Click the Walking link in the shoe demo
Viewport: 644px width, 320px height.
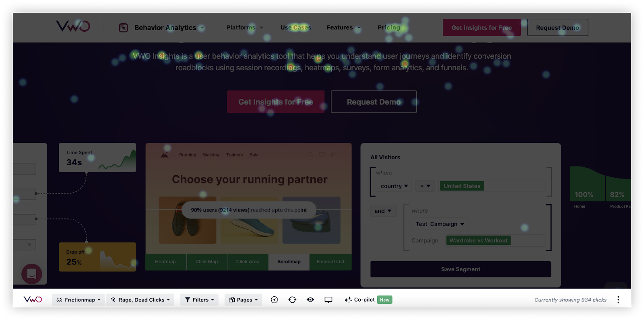pos(211,155)
